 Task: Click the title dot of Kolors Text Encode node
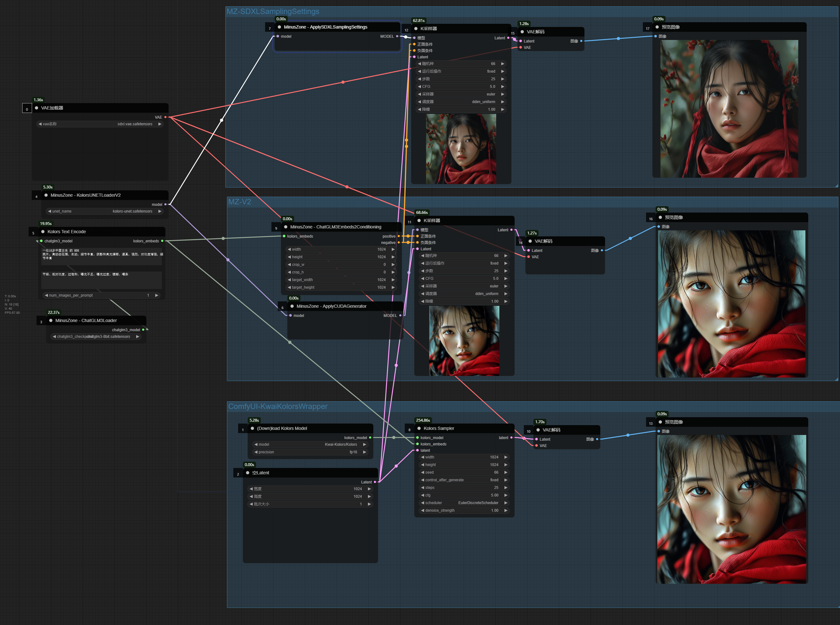click(x=43, y=232)
